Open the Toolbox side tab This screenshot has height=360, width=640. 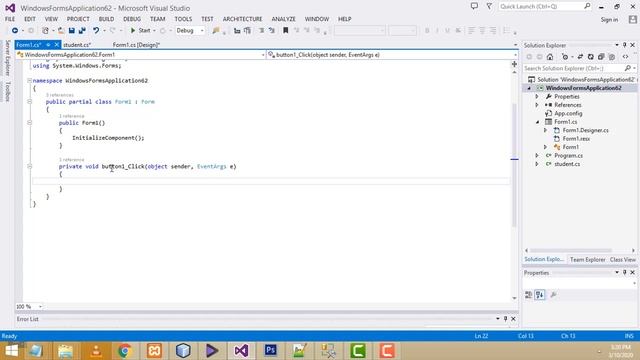[7, 91]
